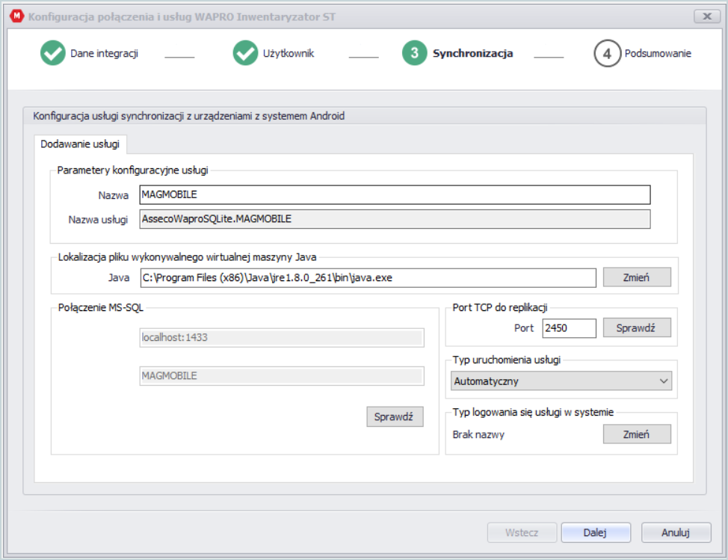Click the Typ logowania się usługi w systemie label
This screenshot has width=728, height=560.
(533, 412)
